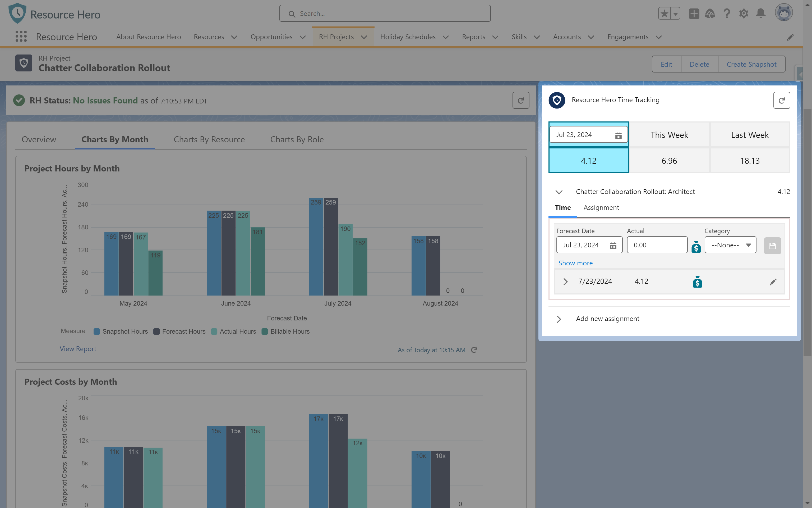Viewport: 812px width, 508px height.
Task: Refresh the Project Hours chart data
Action: coord(474,350)
